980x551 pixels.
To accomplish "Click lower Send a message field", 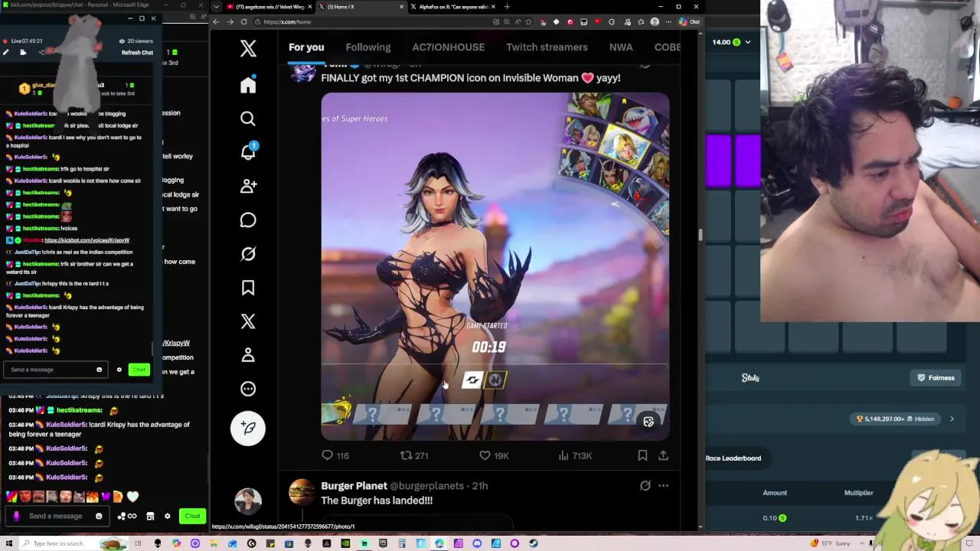I will point(57,516).
